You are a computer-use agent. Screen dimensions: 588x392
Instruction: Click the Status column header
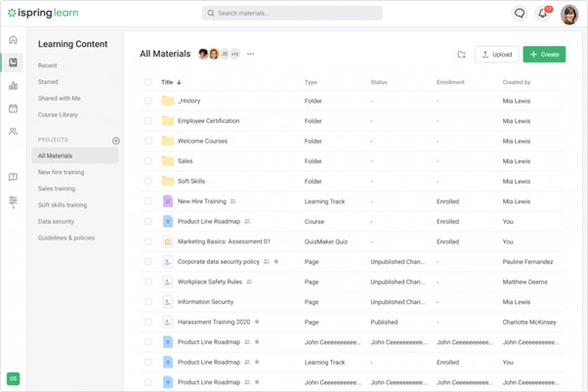pyautogui.click(x=379, y=82)
